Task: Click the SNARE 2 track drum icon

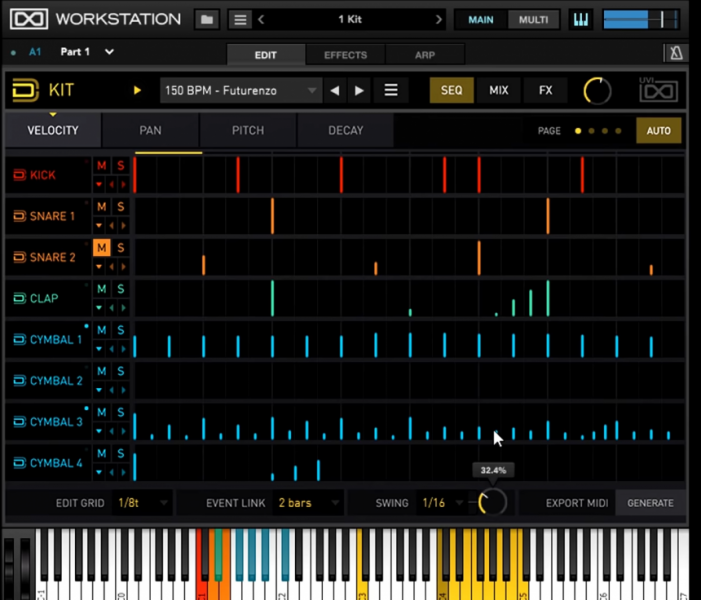Action: coord(19,257)
